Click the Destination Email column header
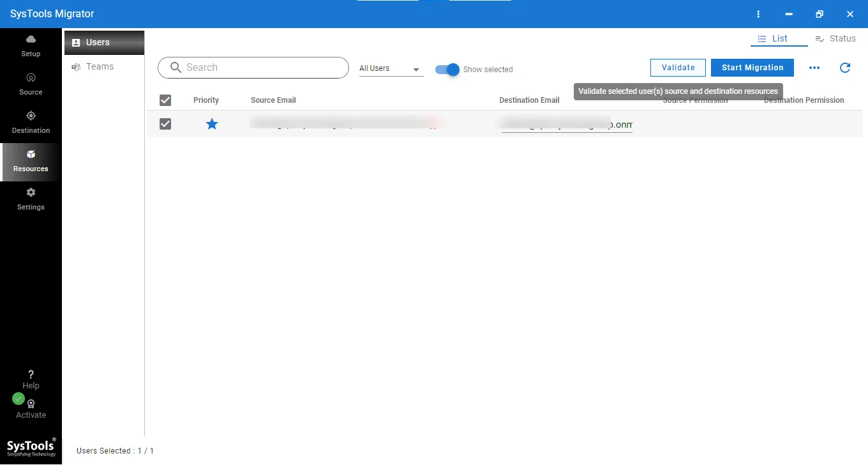 click(529, 100)
